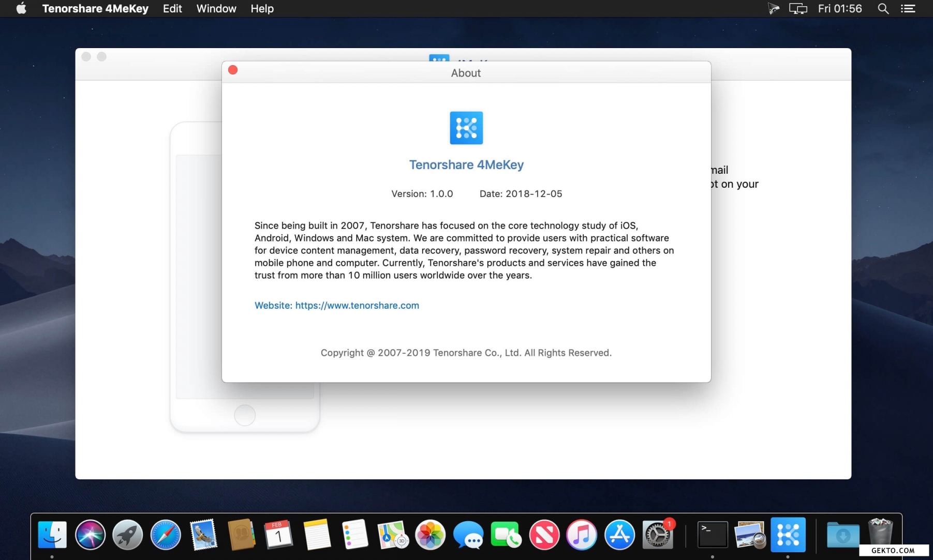The width and height of the screenshot is (933, 560).
Task: Click the Tenorshare 4MeKey title text
Action: pos(466,164)
